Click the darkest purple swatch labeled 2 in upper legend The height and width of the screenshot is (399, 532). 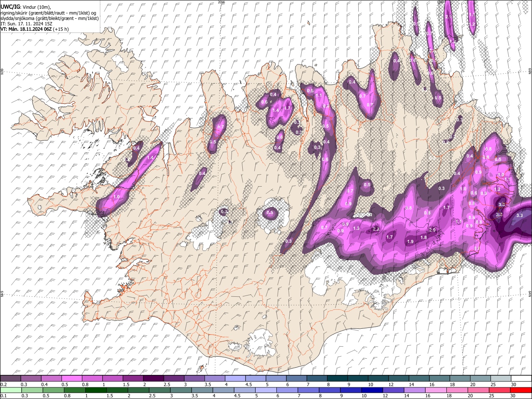(153, 379)
